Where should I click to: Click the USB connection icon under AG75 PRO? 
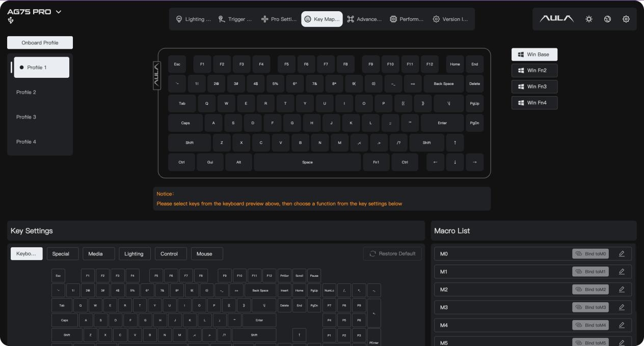[11, 21]
